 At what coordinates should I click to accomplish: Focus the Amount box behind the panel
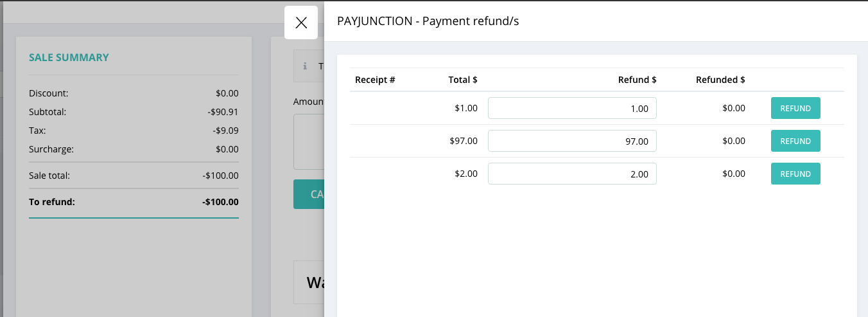tap(309, 141)
